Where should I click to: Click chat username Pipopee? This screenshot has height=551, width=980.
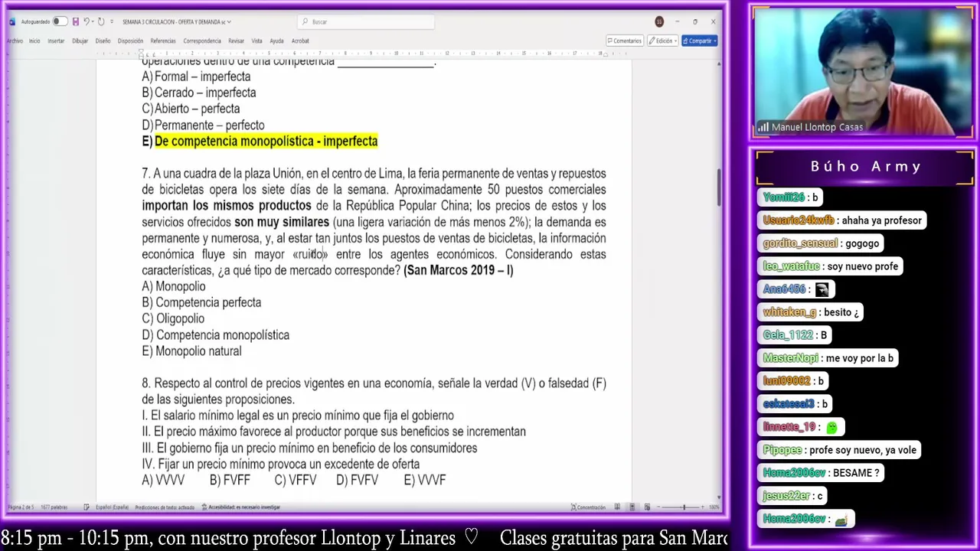pos(782,450)
